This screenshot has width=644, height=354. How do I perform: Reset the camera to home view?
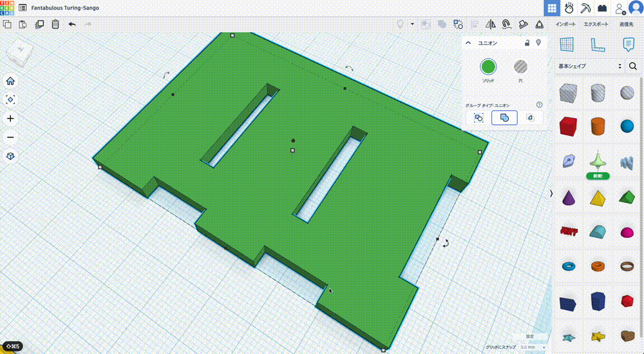(10, 81)
